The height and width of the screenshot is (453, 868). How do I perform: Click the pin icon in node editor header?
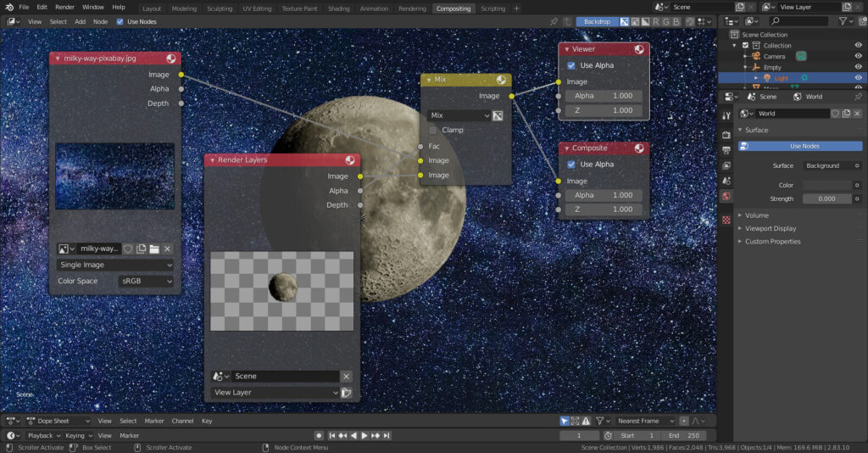(x=554, y=21)
